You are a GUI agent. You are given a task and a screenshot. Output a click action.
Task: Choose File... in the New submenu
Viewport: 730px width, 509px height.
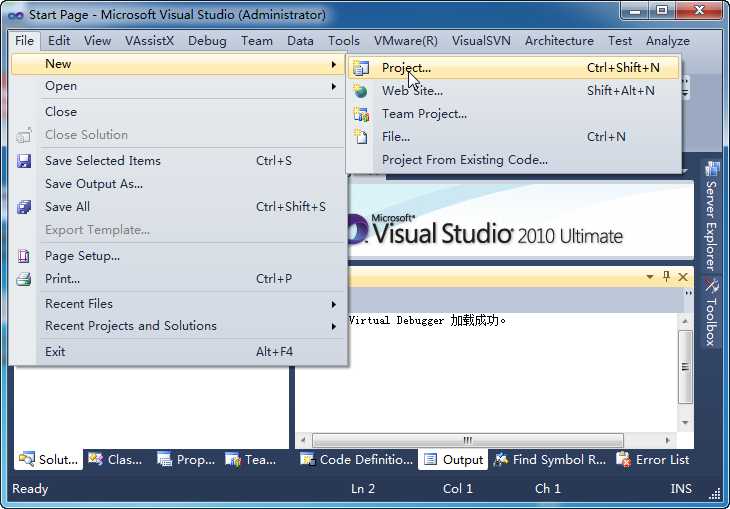514,137
